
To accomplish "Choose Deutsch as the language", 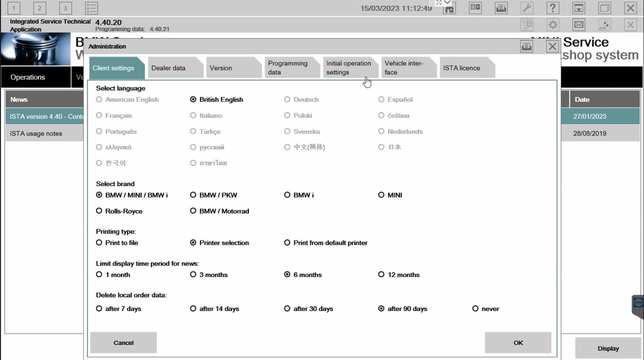I will point(301,100).
